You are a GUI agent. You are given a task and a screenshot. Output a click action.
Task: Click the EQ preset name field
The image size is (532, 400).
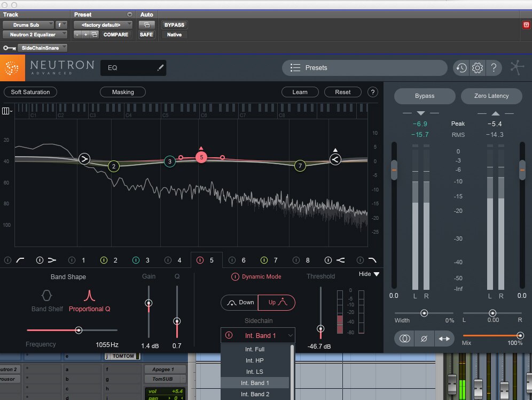point(134,68)
